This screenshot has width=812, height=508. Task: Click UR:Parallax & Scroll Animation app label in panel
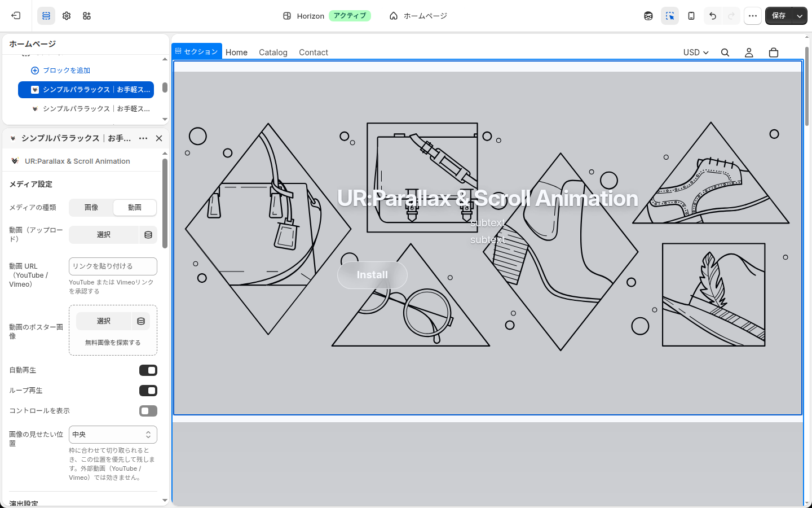pos(77,161)
